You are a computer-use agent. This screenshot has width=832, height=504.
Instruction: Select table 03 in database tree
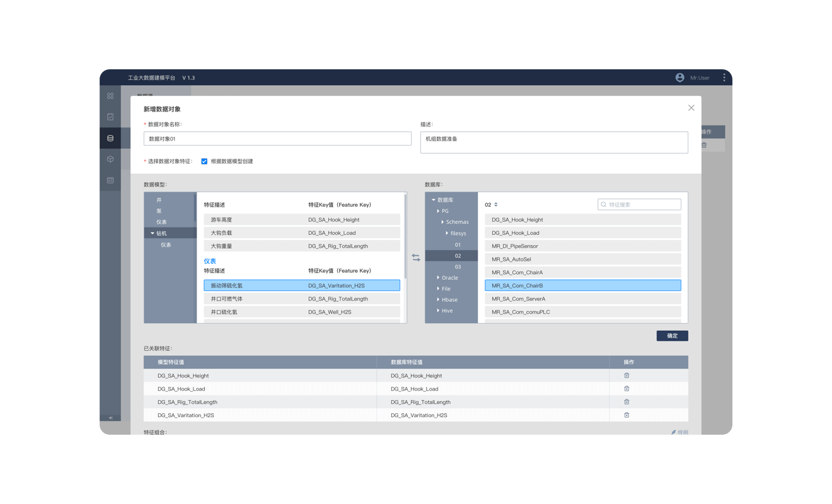pyautogui.click(x=458, y=267)
